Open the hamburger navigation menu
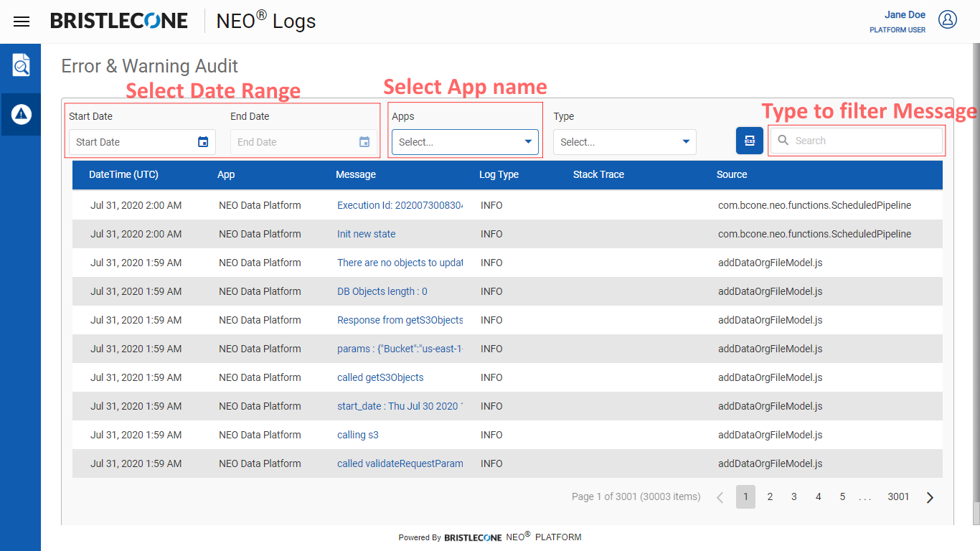This screenshot has height=551, width=980. click(x=22, y=22)
